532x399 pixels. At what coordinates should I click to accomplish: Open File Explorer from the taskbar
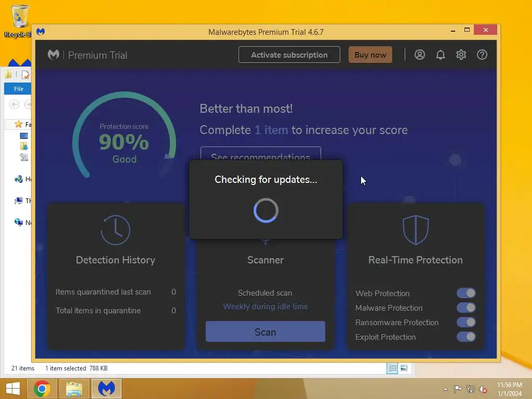[74, 389]
